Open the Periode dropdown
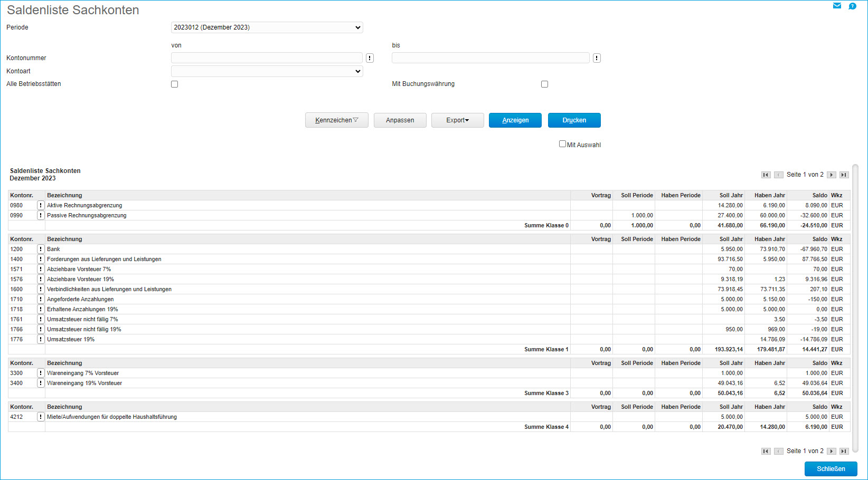The image size is (868, 480). [x=267, y=27]
